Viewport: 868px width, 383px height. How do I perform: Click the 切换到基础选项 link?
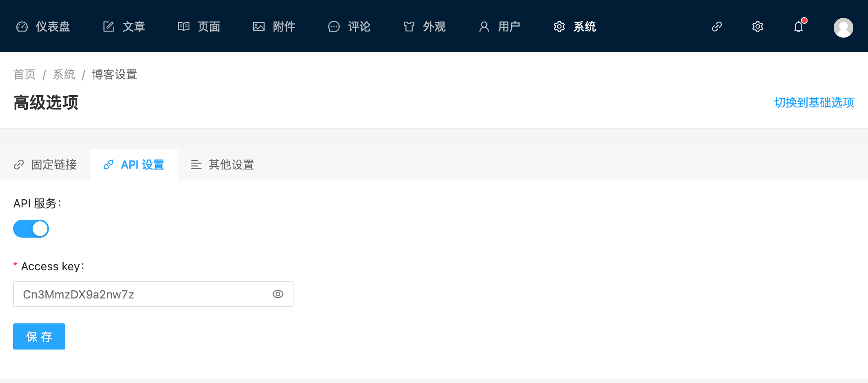point(814,102)
